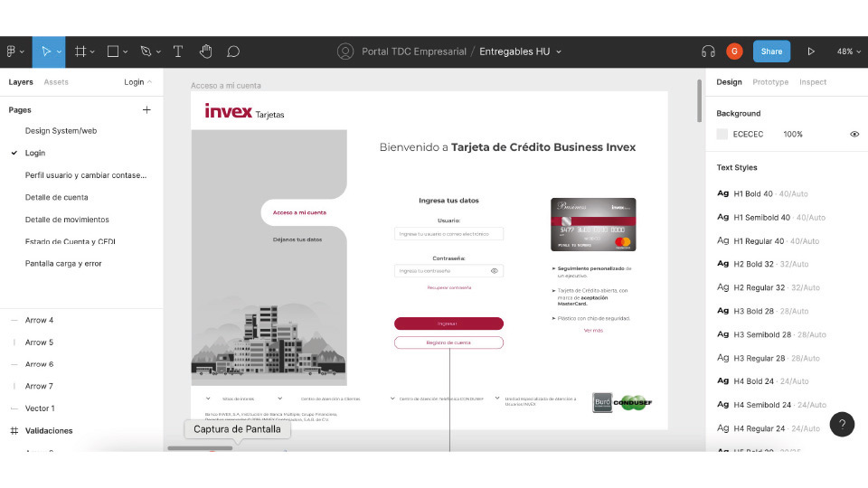Click the Portal TDC Empresarial project name

[414, 52]
